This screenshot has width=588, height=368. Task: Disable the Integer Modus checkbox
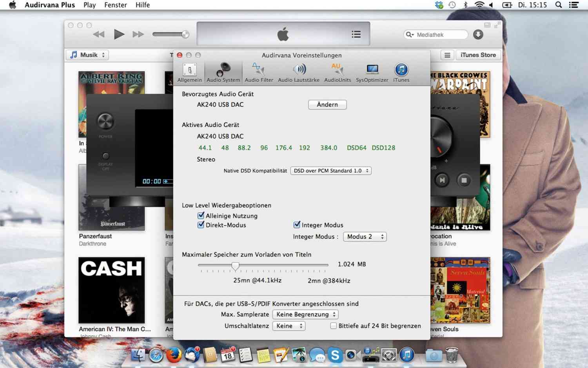coord(297,225)
